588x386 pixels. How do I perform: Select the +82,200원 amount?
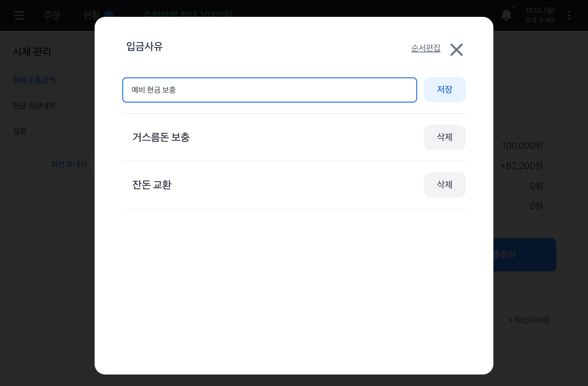(x=522, y=166)
